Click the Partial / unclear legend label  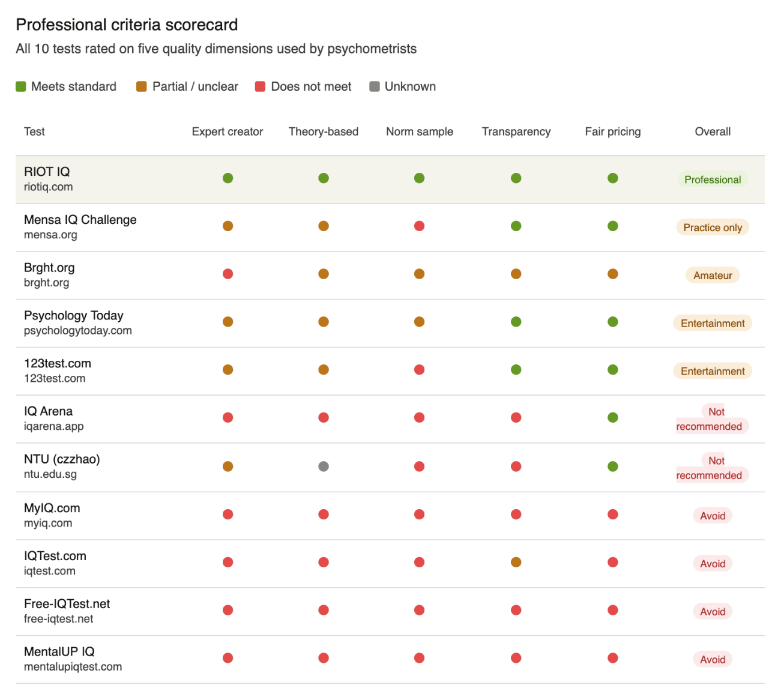click(x=195, y=86)
